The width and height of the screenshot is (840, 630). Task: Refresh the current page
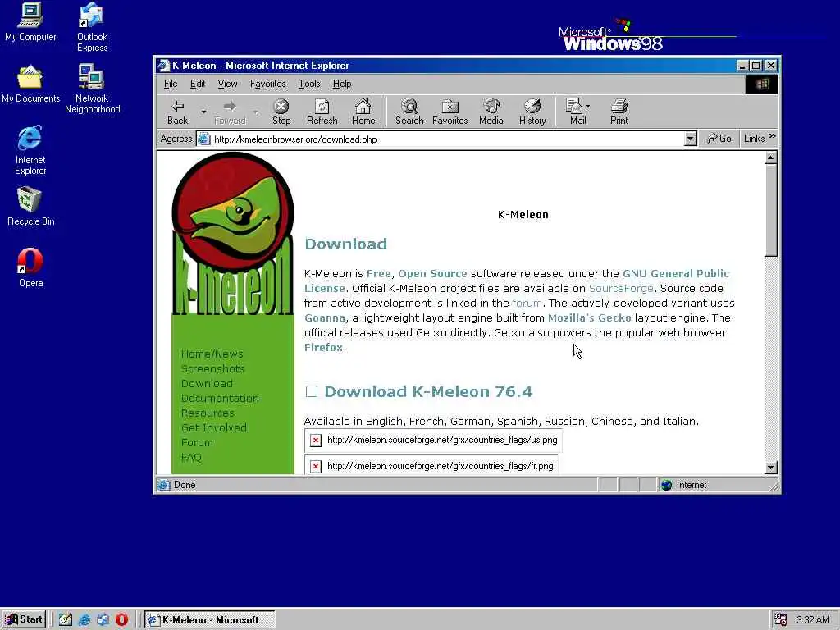tap(322, 112)
